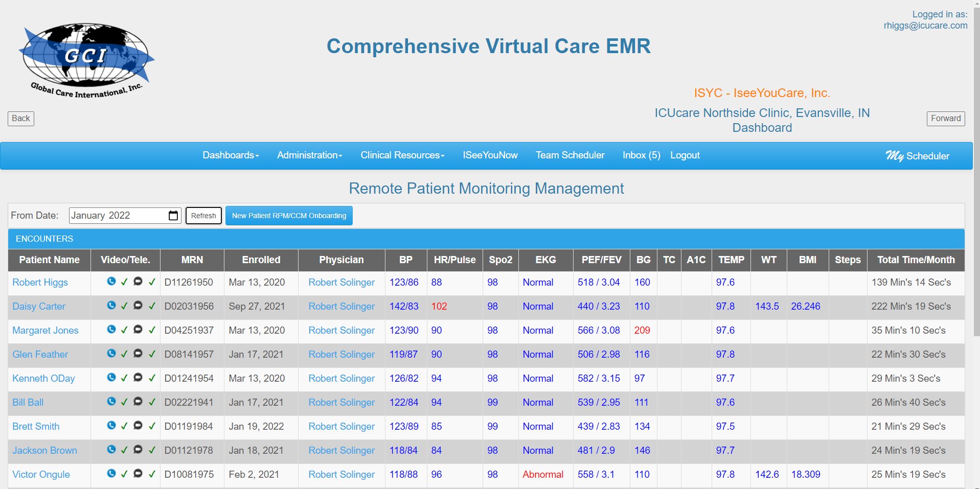Expand the Dashboards menu
This screenshot has height=489, width=980.
click(231, 155)
